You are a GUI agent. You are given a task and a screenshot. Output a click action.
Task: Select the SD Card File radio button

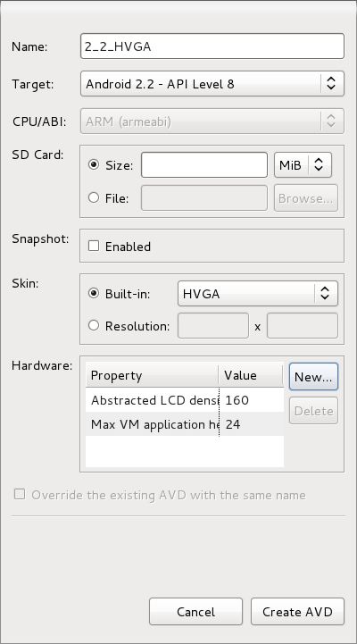click(x=94, y=198)
